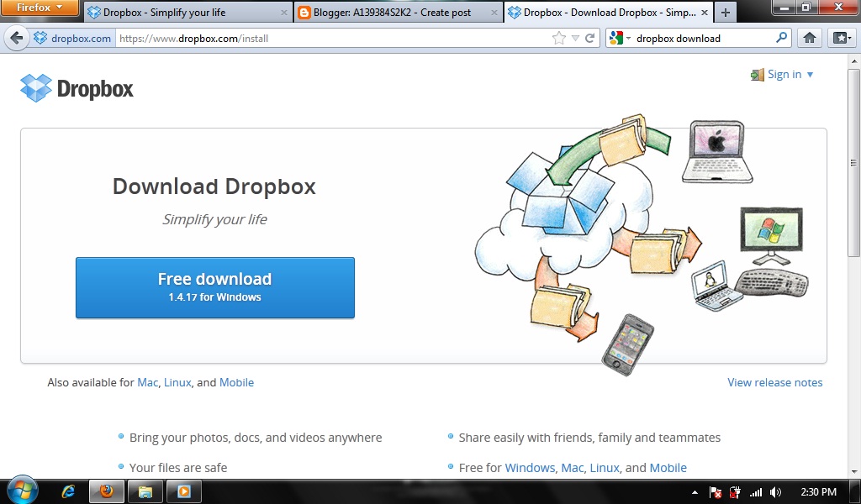861x504 pixels.
Task: Click the Free download button
Action: pos(215,287)
